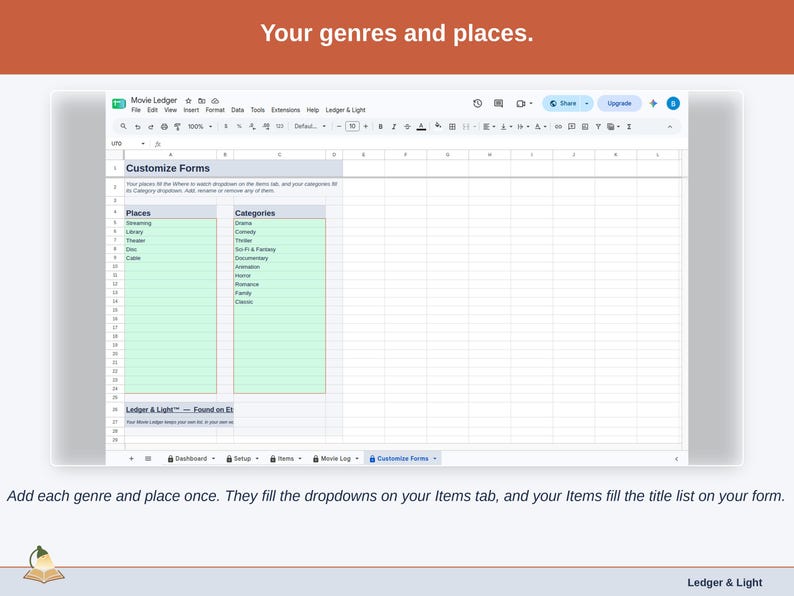
Task: Activate the paint format tool
Action: pyautogui.click(x=177, y=127)
